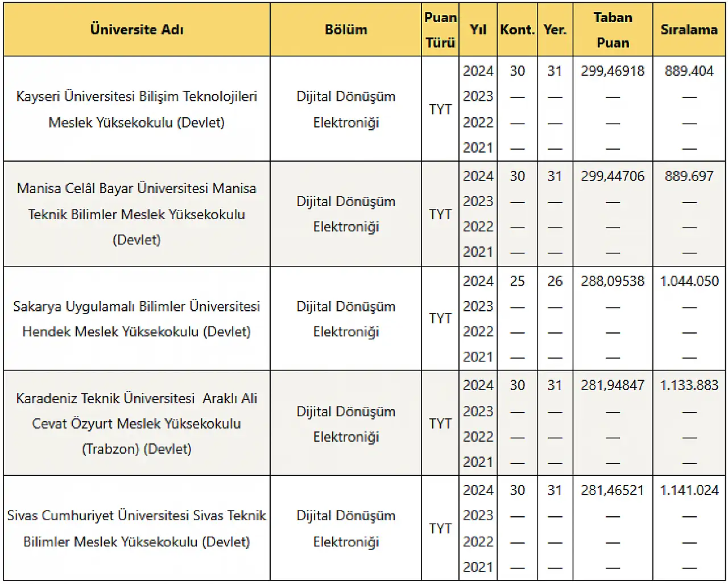Viewport: 728px width, 584px height.
Task: Click Dijital Dönüşüm Elektroniği in Sivas row
Action: 346,529
